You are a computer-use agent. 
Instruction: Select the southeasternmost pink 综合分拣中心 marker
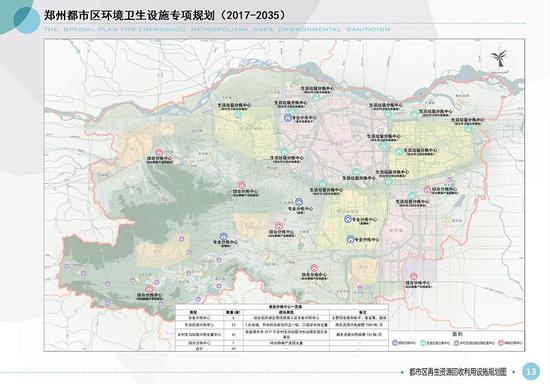click(414, 276)
